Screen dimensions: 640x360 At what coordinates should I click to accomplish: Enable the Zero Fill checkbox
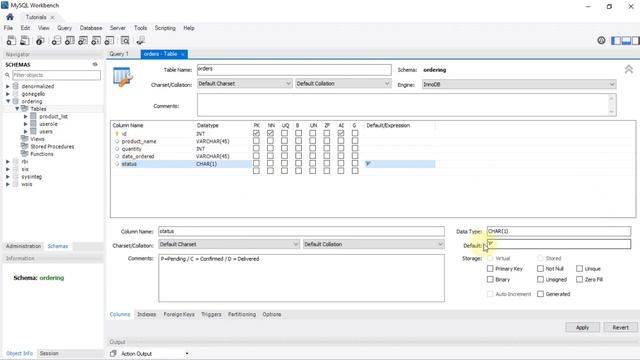click(579, 280)
